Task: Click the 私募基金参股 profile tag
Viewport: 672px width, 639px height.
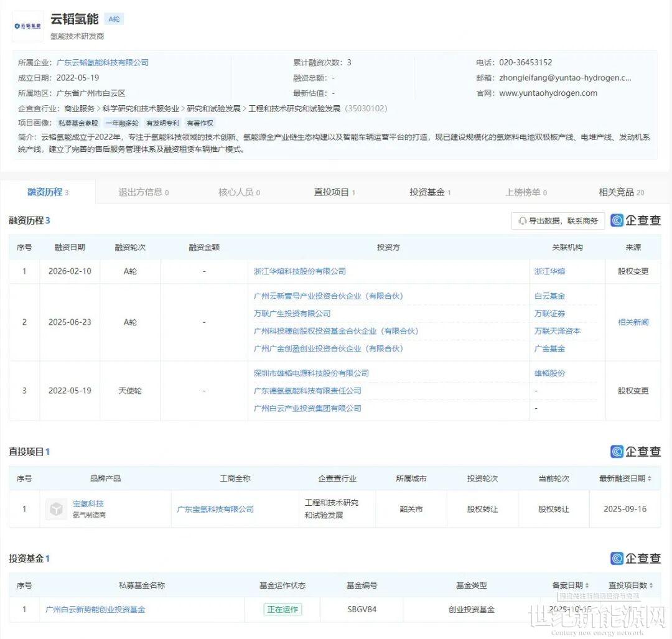Action: tap(78, 123)
